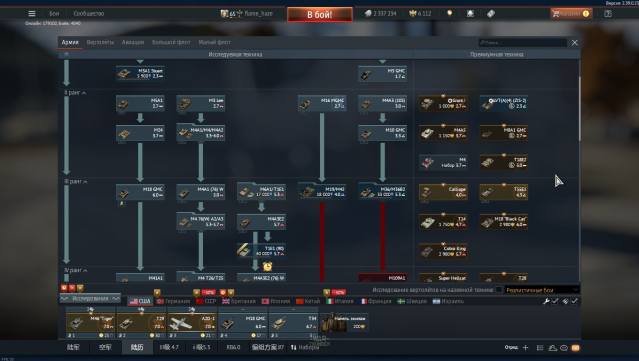Enable helicopter research on ground vehicles checkbox
This screenshot has width=639, height=361.
(499, 290)
